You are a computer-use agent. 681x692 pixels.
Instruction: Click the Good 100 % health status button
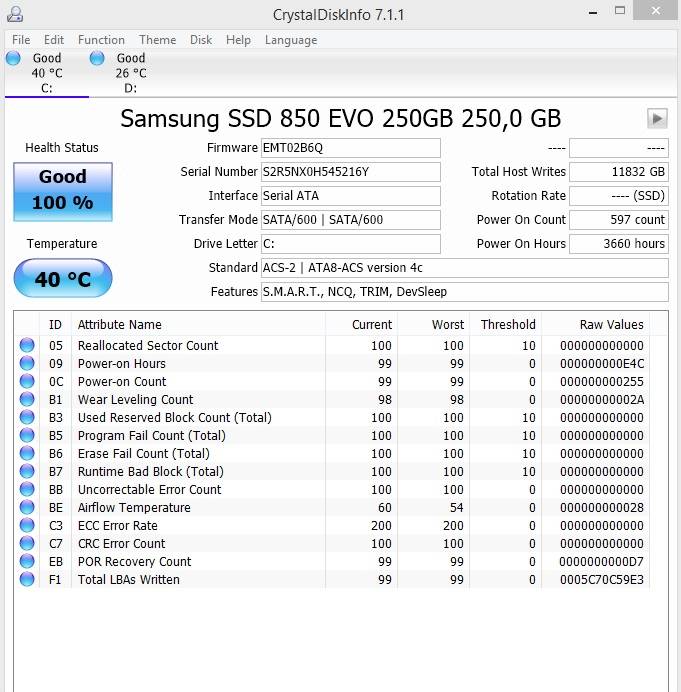click(x=63, y=192)
